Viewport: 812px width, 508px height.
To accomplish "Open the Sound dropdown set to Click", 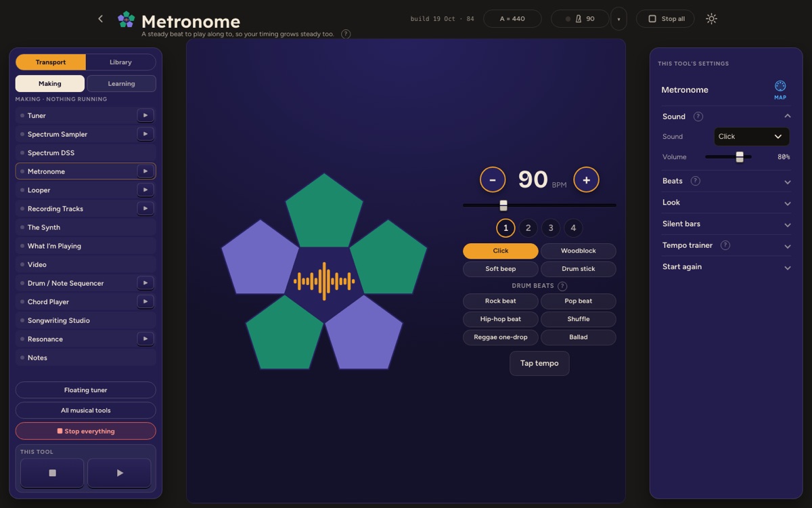I will pos(752,136).
